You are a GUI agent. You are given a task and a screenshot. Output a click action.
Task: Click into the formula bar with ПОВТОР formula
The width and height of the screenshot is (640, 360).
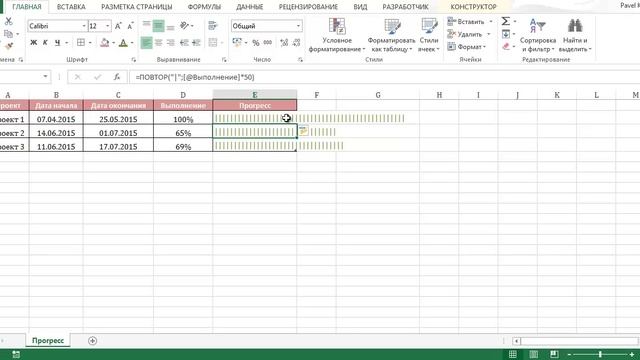tap(384, 77)
